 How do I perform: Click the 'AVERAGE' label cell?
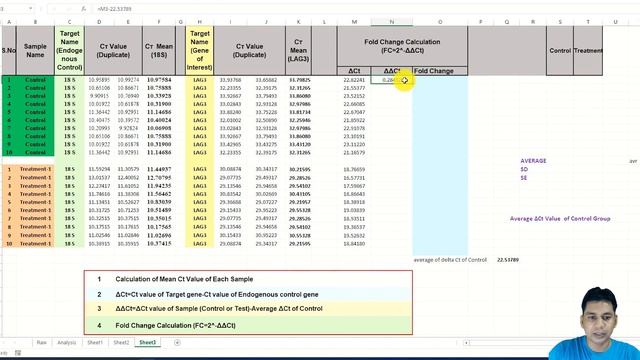533,161
